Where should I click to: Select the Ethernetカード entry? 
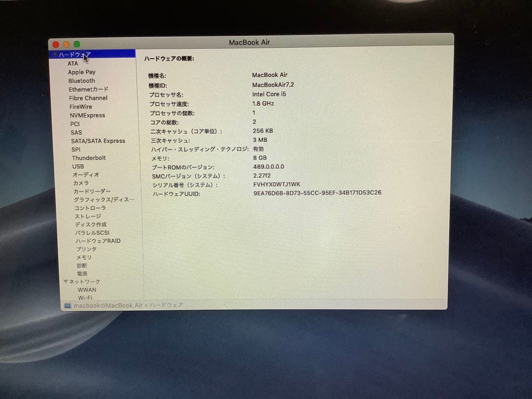click(x=89, y=89)
